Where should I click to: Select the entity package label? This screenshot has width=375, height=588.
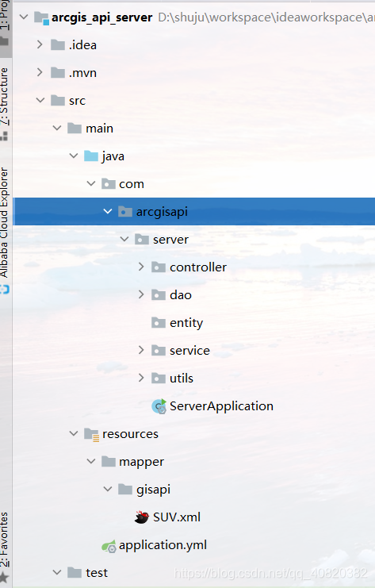pos(186,323)
